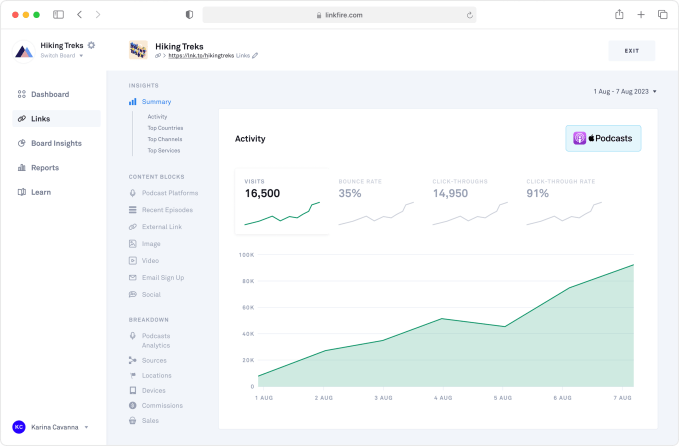Open the Karina Cavanna user menu
Screen dimensions: 679x446
click(56, 427)
